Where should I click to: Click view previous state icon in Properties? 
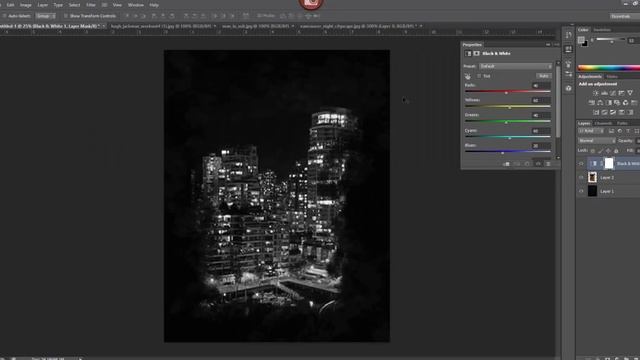[517, 164]
